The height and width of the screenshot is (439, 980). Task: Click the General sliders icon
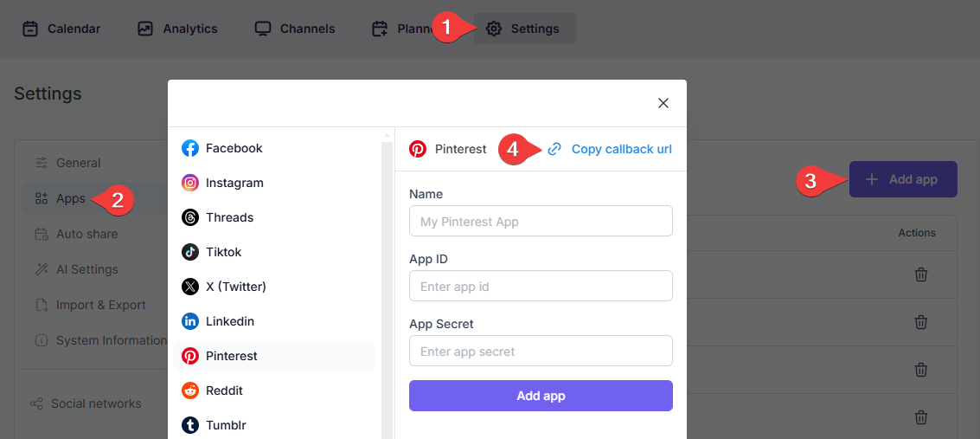(42, 163)
